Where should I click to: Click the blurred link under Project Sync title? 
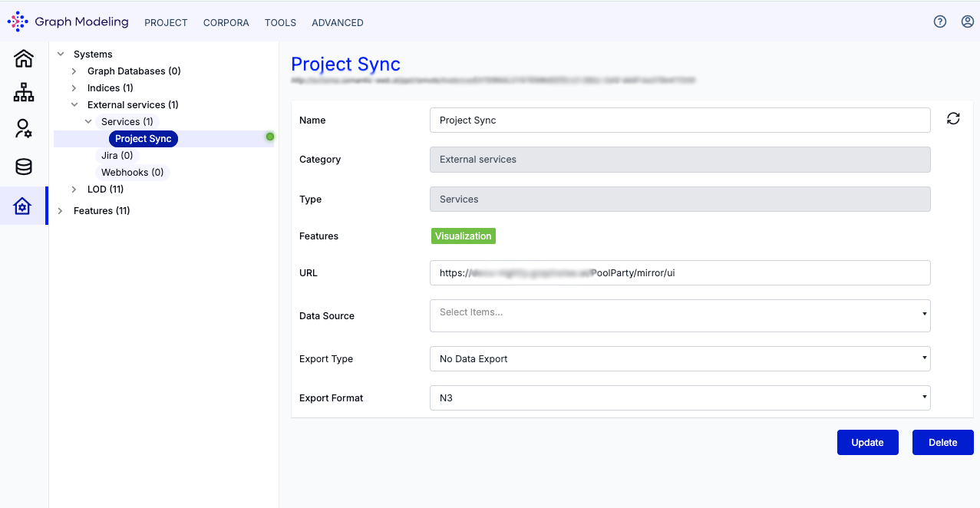pos(493,79)
